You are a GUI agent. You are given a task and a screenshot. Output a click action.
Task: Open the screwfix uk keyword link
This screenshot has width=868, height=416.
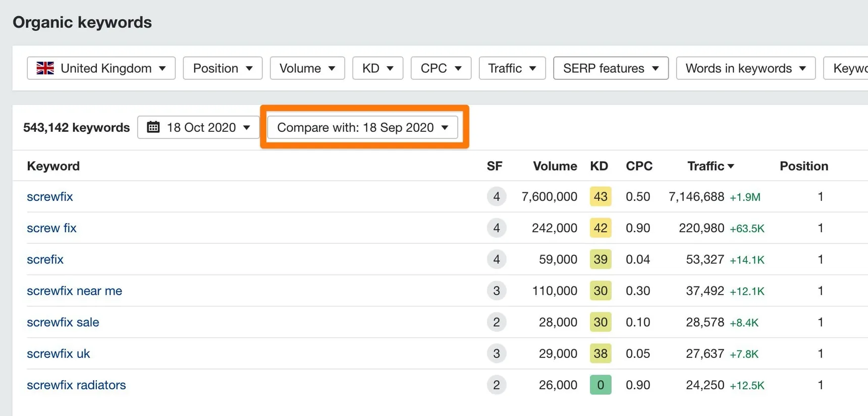tap(58, 353)
